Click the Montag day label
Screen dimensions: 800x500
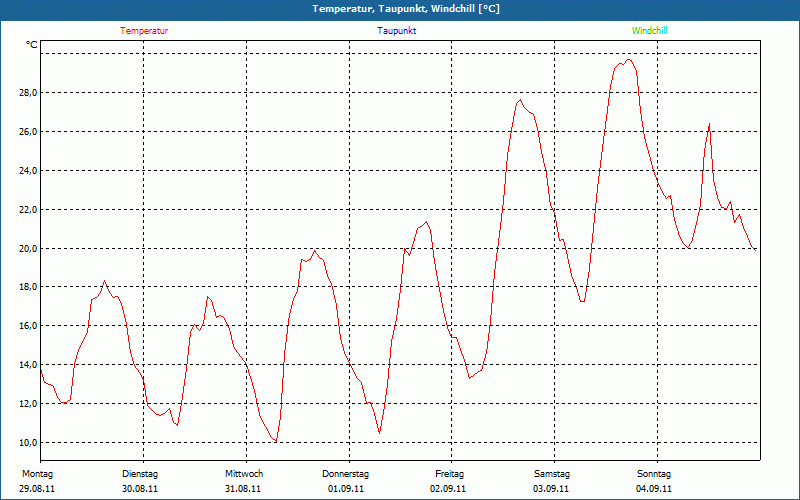point(38,474)
